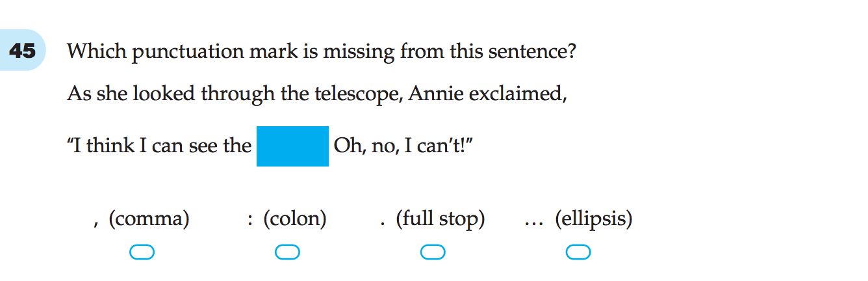Click the "(comma)" answer label
The height and width of the screenshot is (281, 868).
click(x=149, y=220)
